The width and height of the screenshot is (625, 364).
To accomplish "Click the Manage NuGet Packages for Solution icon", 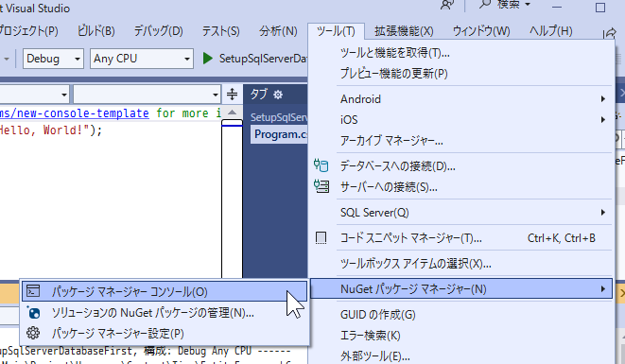I will (x=33, y=313).
